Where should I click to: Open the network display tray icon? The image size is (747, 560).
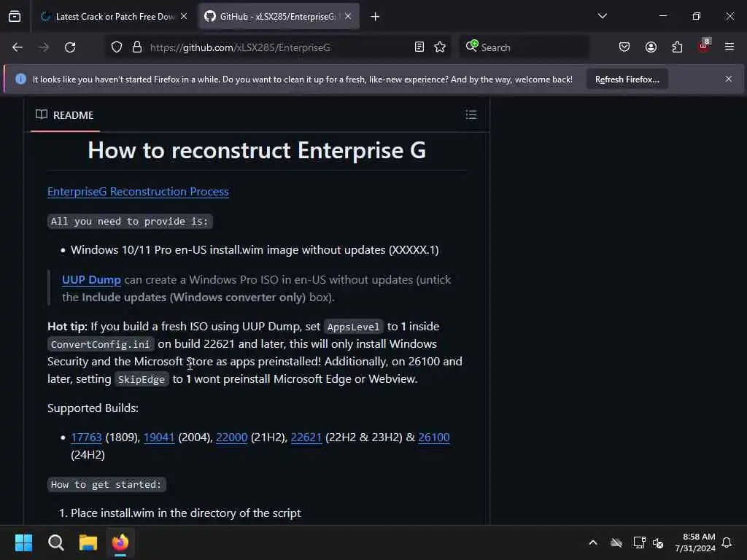(639, 542)
